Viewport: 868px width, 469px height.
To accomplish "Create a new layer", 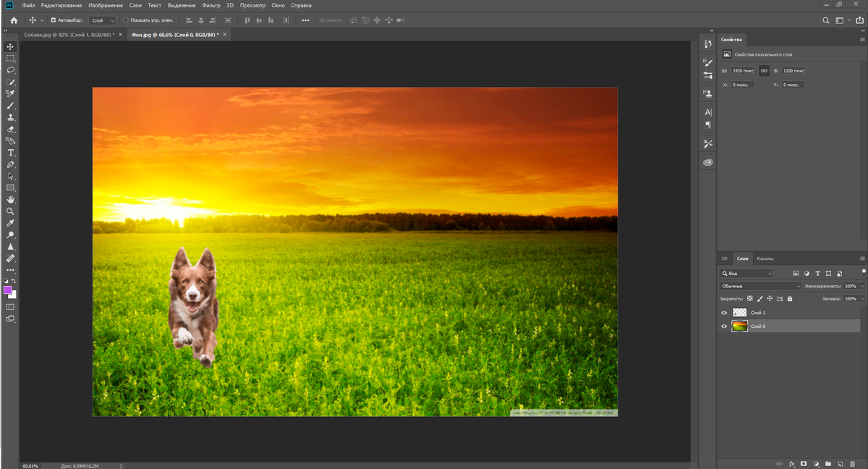I will click(x=840, y=463).
